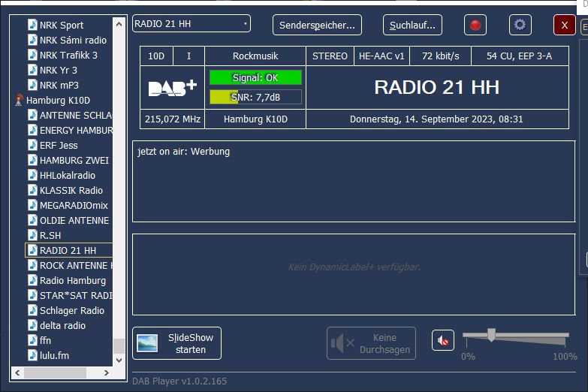Select ROCK ANTENNE station
This screenshot has width=588, height=392.
click(76, 265)
